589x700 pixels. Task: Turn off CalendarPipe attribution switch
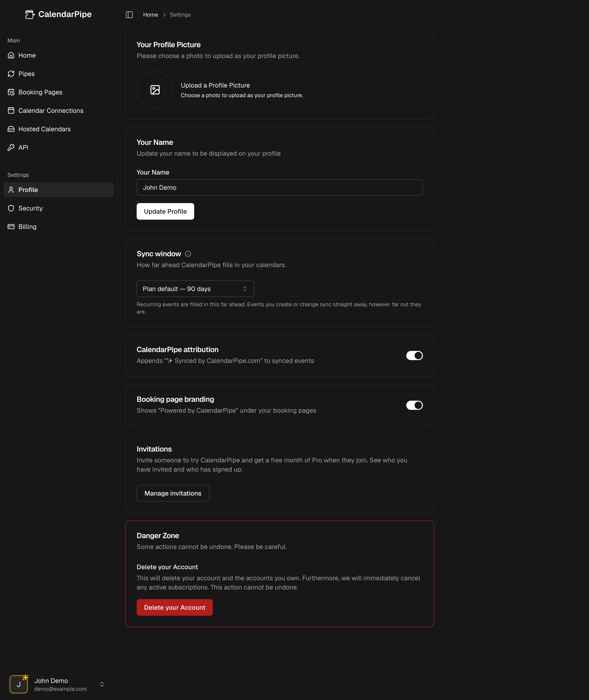pos(414,355)
